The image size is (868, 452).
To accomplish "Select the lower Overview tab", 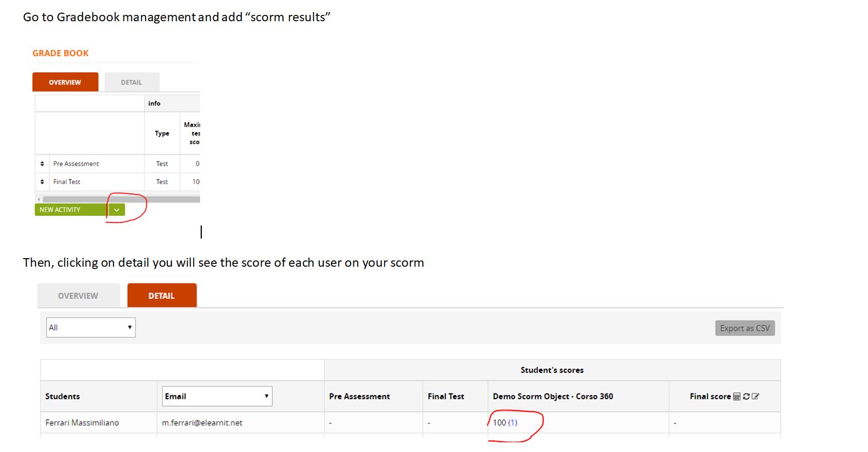I will click(78, 296).
